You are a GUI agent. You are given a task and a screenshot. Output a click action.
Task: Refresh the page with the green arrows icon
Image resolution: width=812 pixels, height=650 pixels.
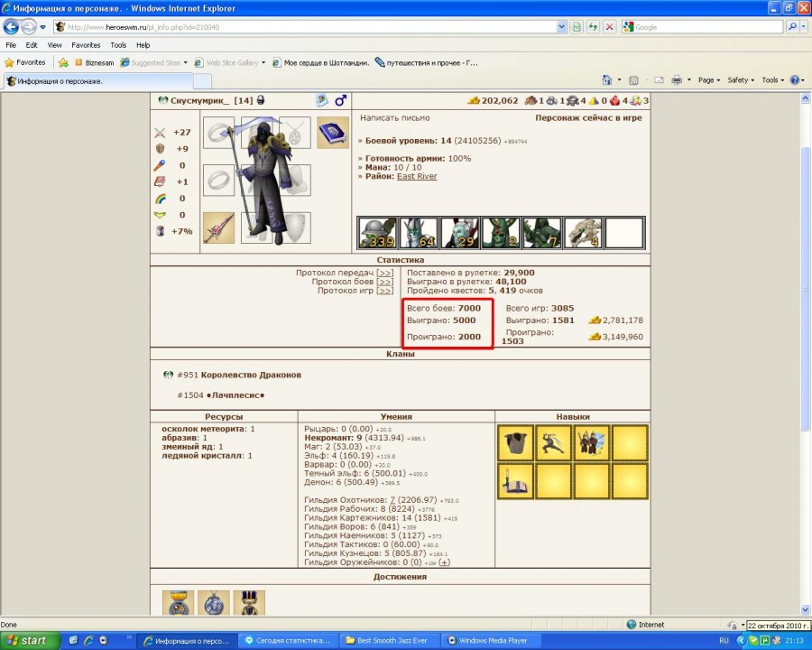point(593,27)
